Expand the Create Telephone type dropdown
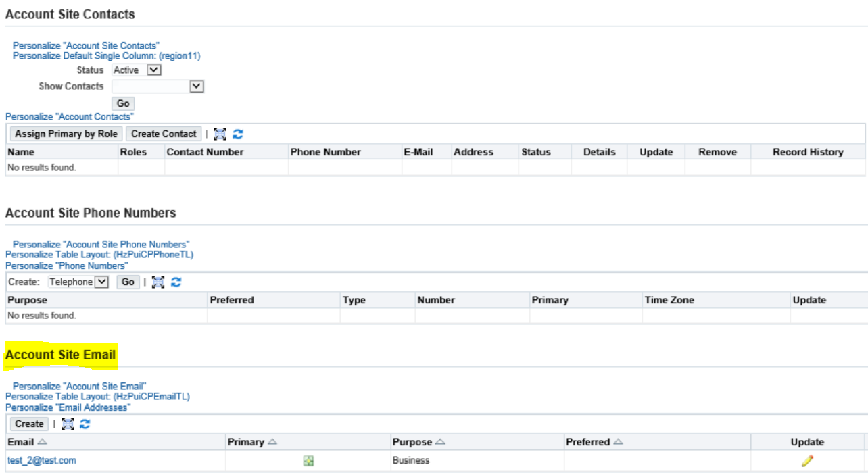This screenshot has width=868, height=473. coord(101,282)
